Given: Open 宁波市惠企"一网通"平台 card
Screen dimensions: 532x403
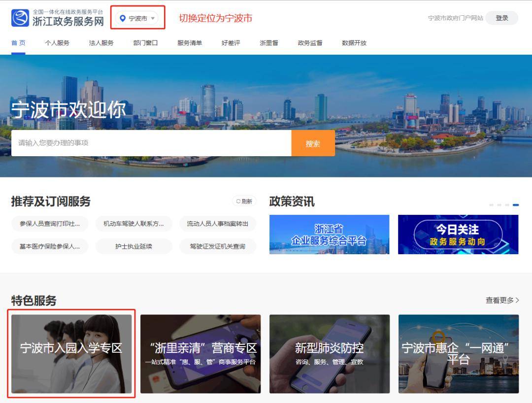Looking at the screenshot, I should [x=459, y=354].
